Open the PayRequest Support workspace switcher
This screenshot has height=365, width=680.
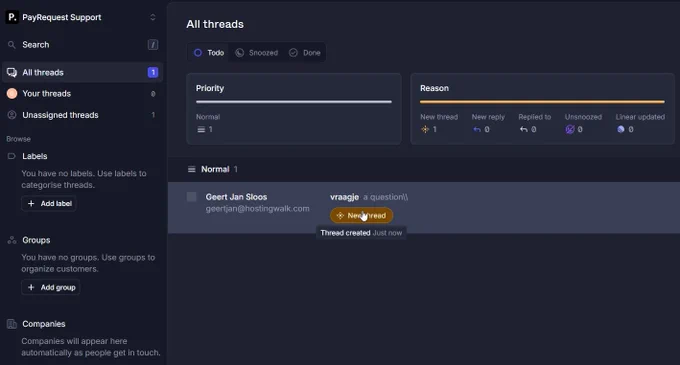(x=82, y=17)
